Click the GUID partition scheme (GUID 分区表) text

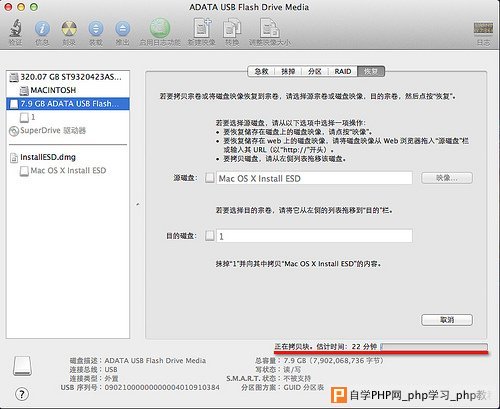click(x=304, y=387)
